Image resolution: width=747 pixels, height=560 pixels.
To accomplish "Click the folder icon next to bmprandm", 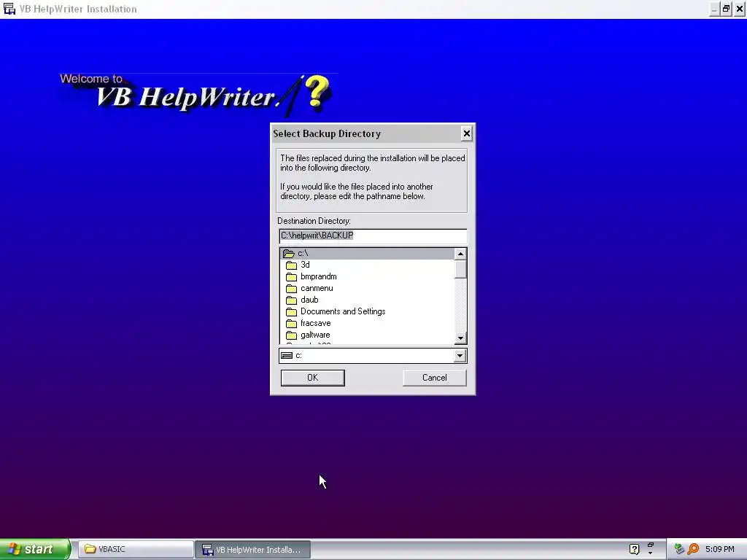I will (292, 276).
